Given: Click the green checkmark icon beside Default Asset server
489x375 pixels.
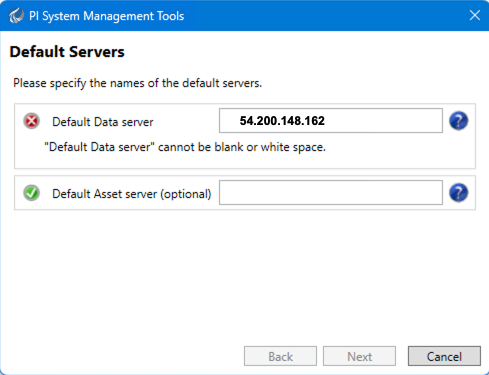Looking at the screenshot, I should pyautogui.click(x=32, y=193).
